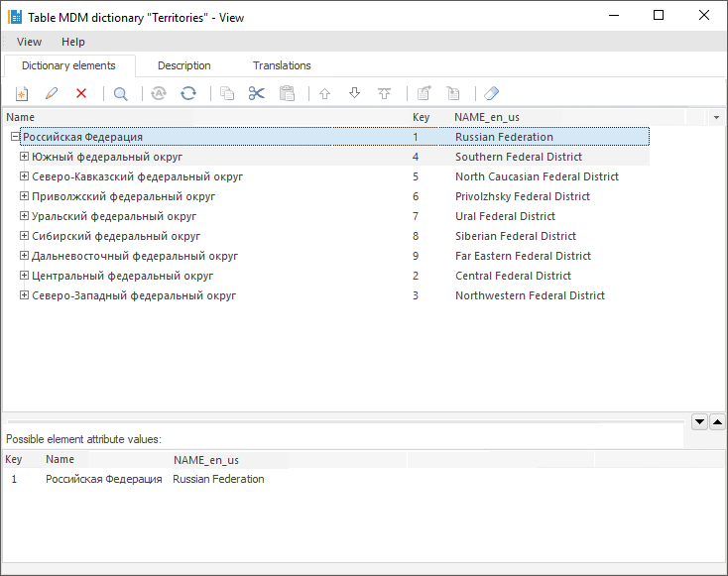Switch to the Translations tab
This screenshot has height=576, width=728.
click(282, 65)
